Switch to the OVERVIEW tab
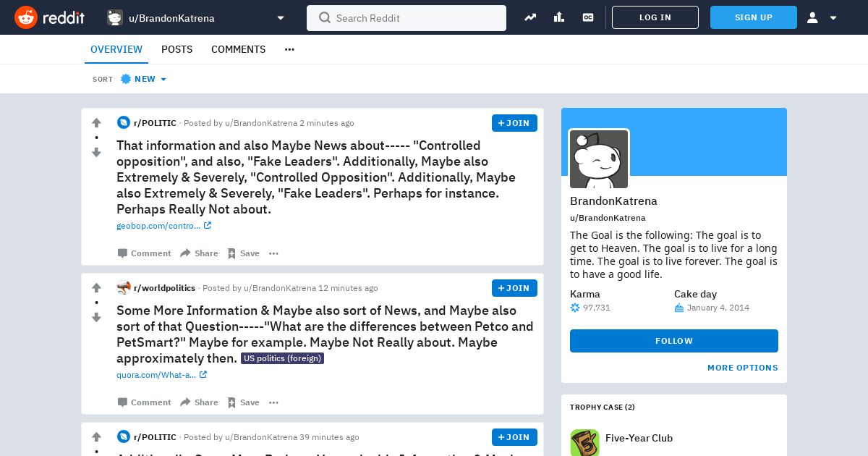This screenshot has width=868, height=456. click(x=116, y=49)
